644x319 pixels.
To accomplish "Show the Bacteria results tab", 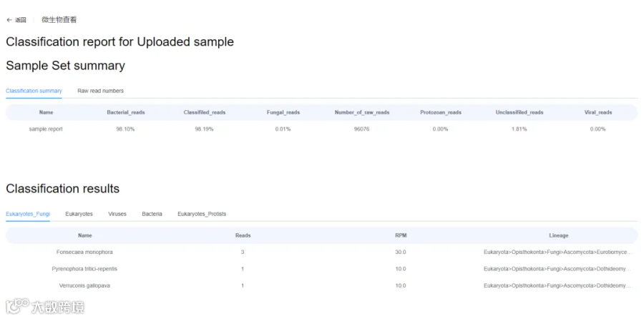I will click(x=152, y=214).
